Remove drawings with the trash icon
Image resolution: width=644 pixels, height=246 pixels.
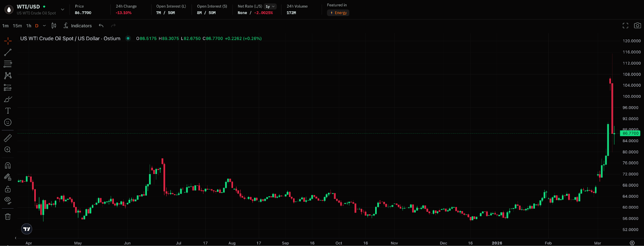click(8, 217)
